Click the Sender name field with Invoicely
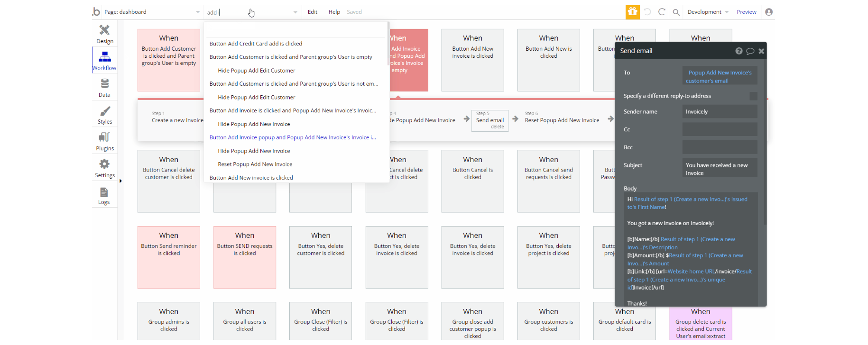 point(720,112)
